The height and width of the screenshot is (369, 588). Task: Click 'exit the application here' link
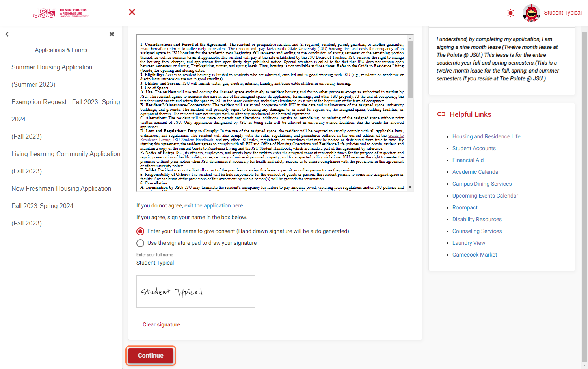[214, 205]
